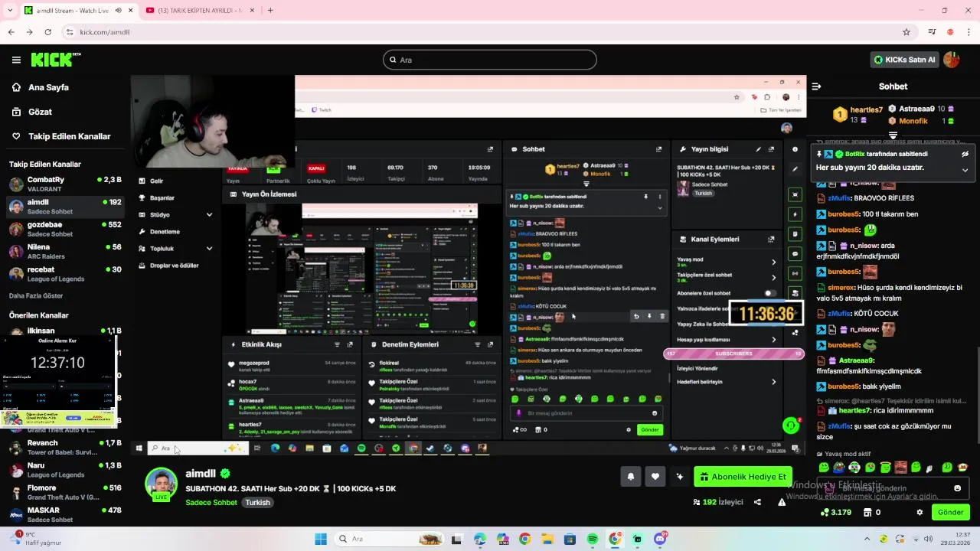Image resolution: width=980 pixels, height=551 pixels.
Task: Report stream via warning icon
Action: tap(782, 502)
